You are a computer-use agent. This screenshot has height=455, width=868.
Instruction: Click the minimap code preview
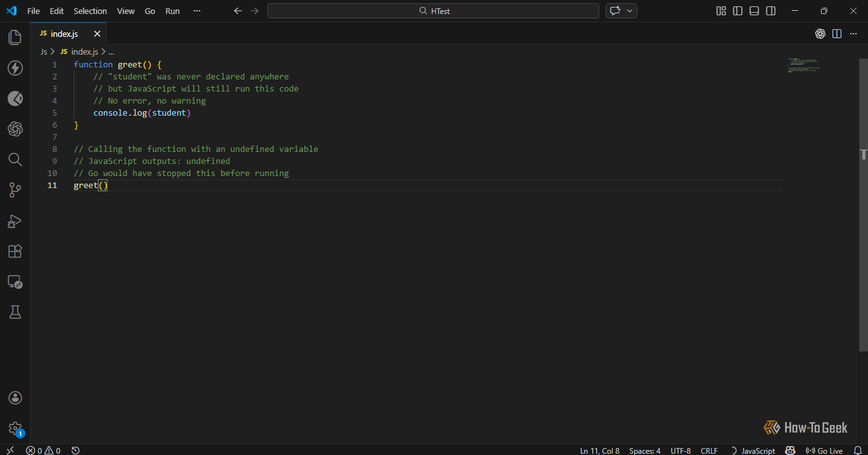click(804, 65)
